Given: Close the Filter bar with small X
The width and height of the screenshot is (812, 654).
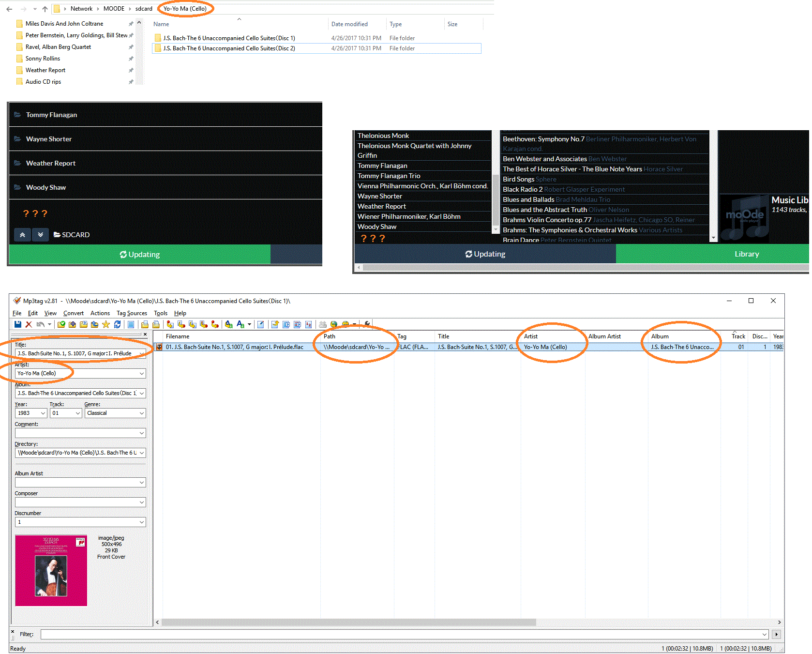Looking at the screenshot, I should click(x=13, y=632).
